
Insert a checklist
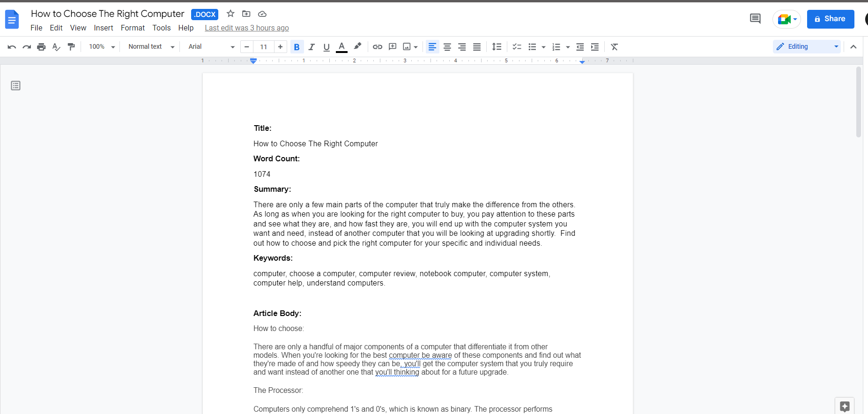tap(517, 47)
